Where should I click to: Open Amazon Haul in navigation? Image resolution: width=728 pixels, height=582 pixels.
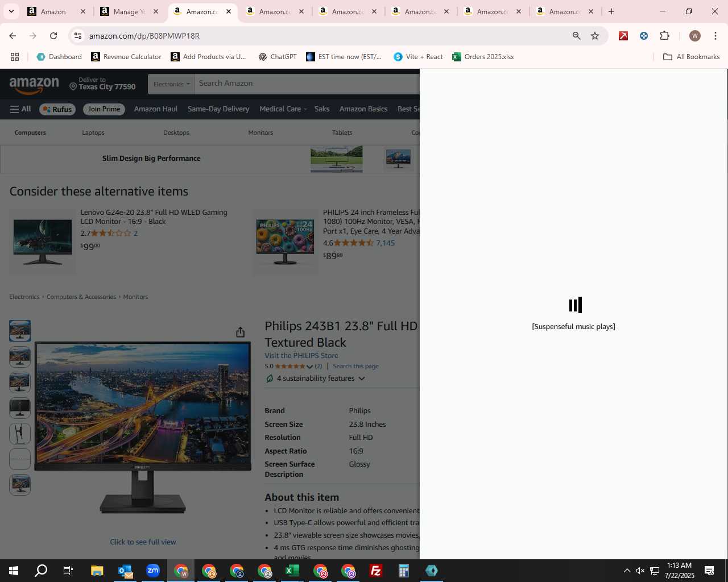point(156,109)
